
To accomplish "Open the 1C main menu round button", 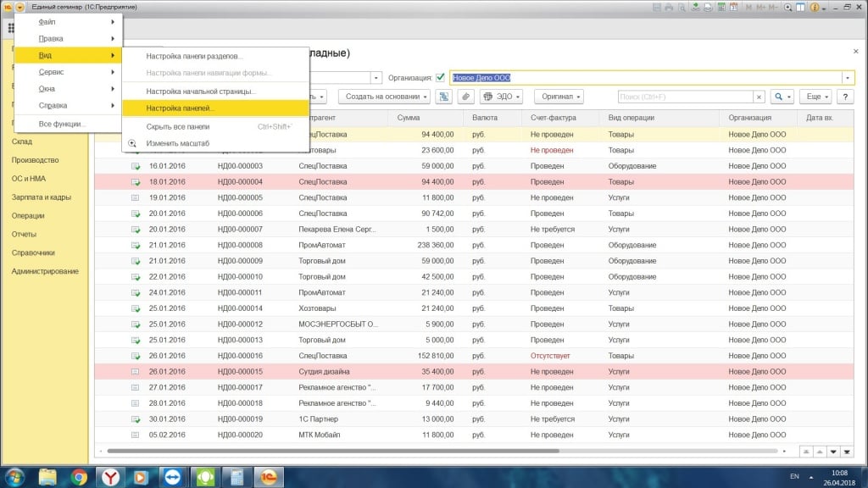I will click(x=19, y=7).
